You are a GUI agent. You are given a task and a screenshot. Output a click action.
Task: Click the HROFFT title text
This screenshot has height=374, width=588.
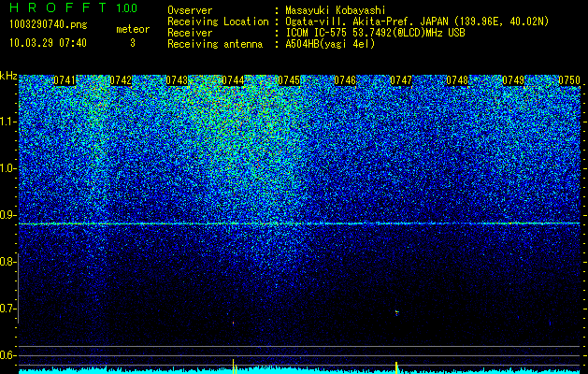(x=58, y=7)
